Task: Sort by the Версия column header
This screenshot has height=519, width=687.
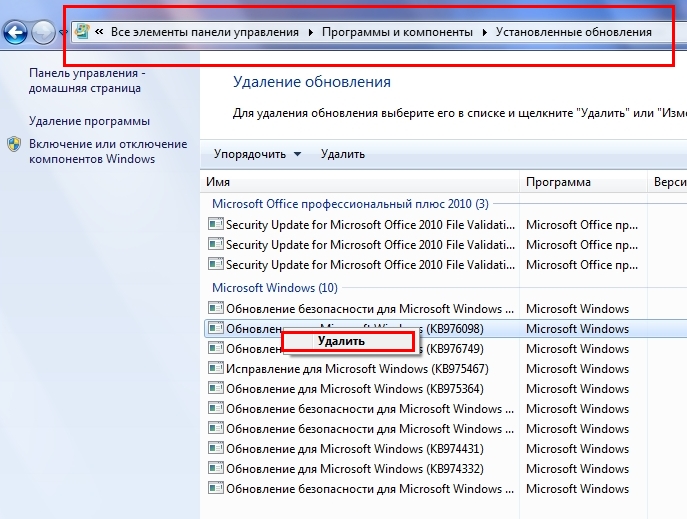Action: tap(667, 182)
